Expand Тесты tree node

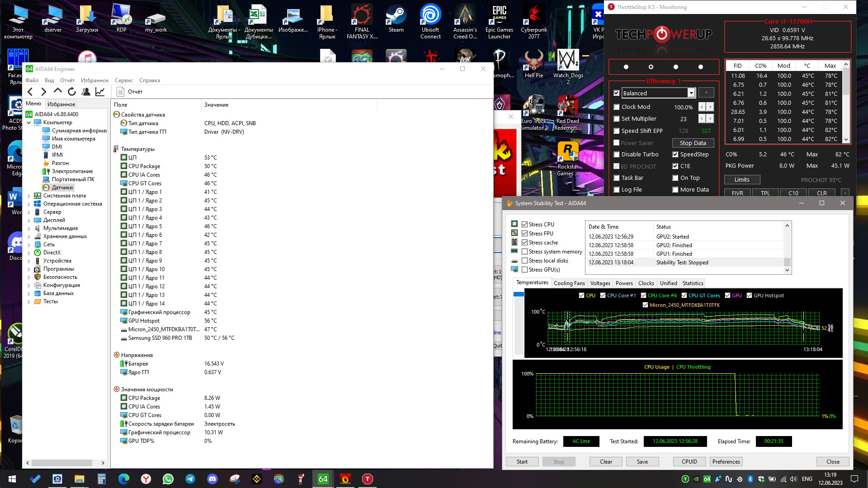click(29, 301)
